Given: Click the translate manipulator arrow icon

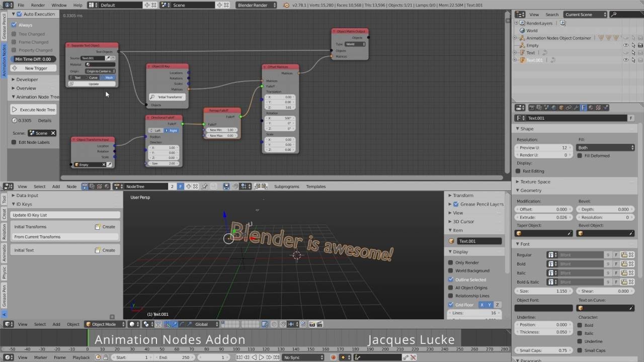Looking at the screenshot, I should 174,324.
